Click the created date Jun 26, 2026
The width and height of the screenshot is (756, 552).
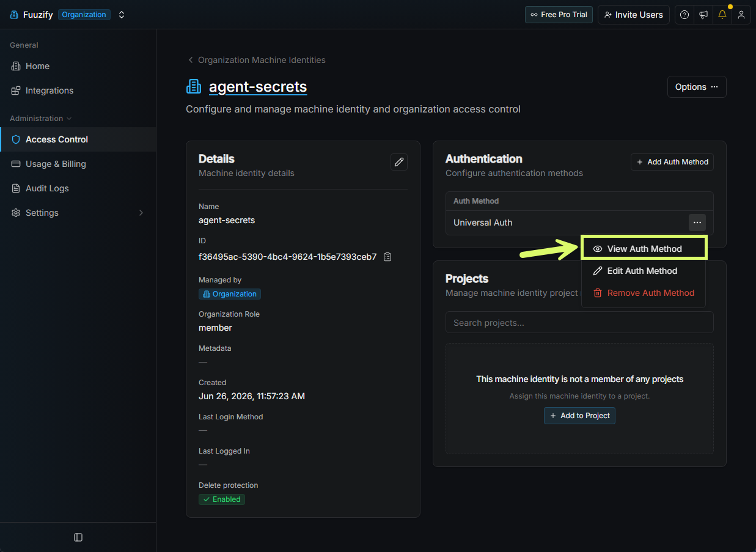(252, 396)
